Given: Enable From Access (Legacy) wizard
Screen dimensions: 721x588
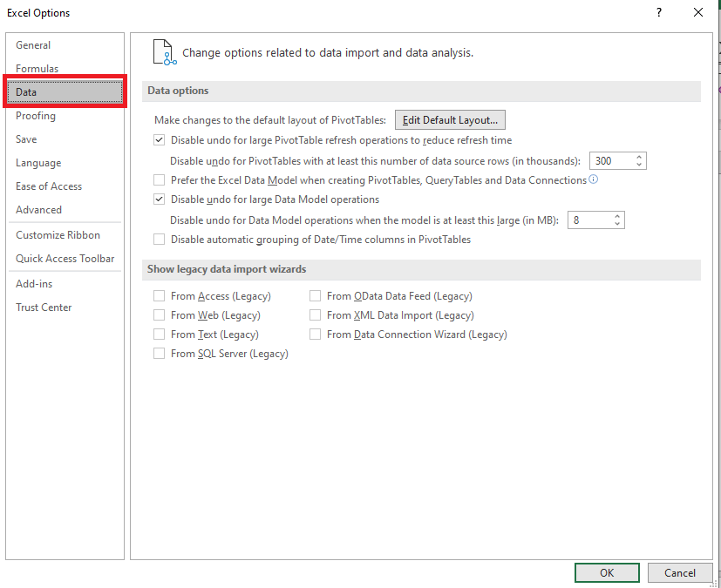Looking at the screenshot, I should (x=159, y=296).
